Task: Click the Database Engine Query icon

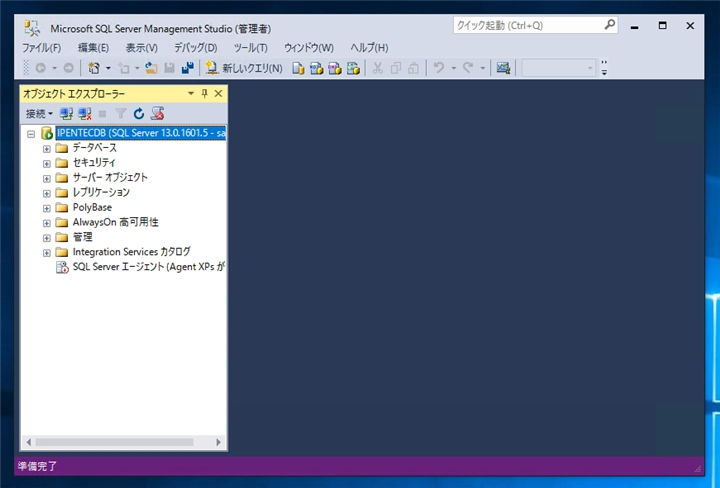Action: [298, 69]
